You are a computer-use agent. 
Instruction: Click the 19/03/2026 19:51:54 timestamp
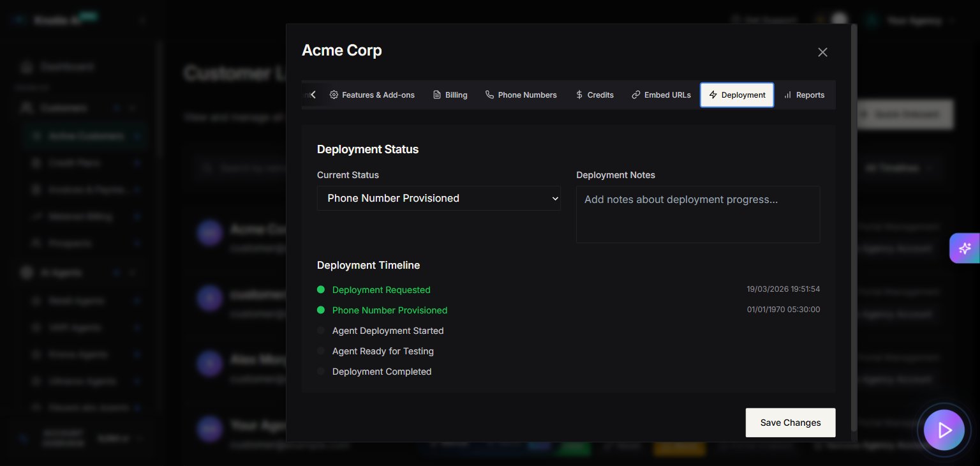coord(783,289)
